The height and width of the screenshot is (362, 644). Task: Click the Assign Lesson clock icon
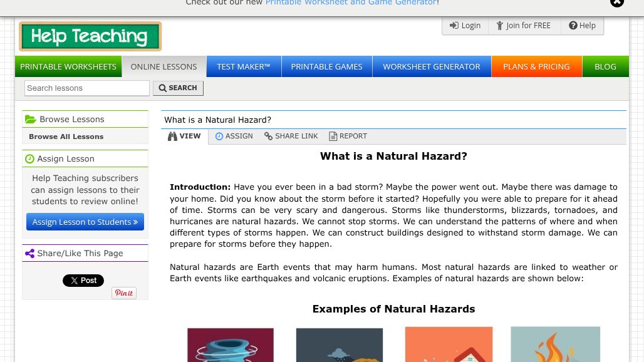point(29,159)
